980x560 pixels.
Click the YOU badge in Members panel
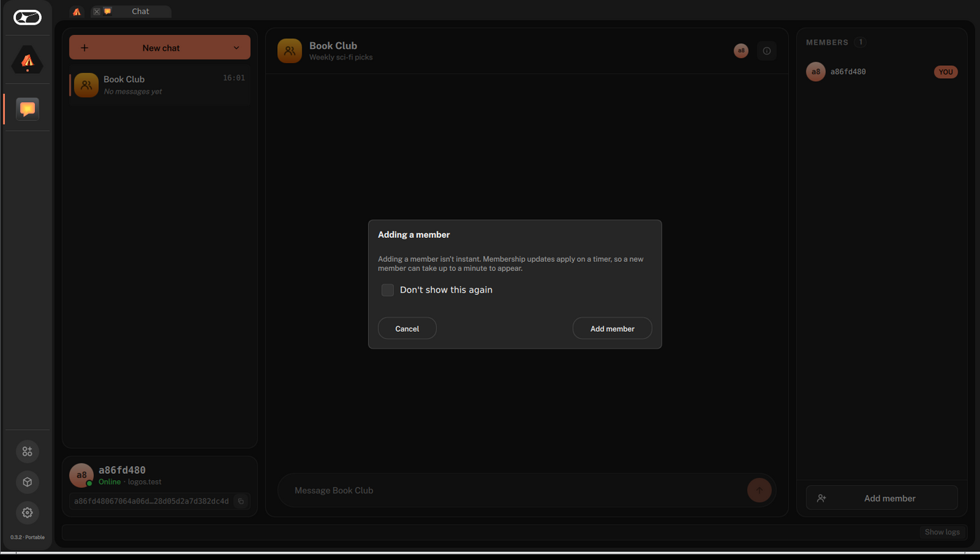(x=946, y=72)
